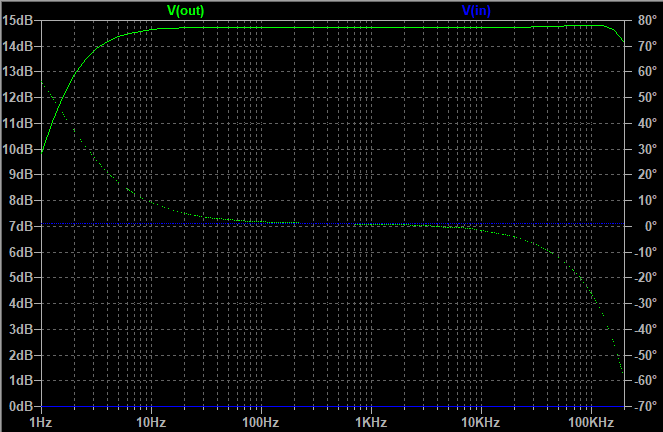The height and width of the screenshot is (432, 663).
Task: Click the green V(out) trace label
Action: (x=186, y=11)
